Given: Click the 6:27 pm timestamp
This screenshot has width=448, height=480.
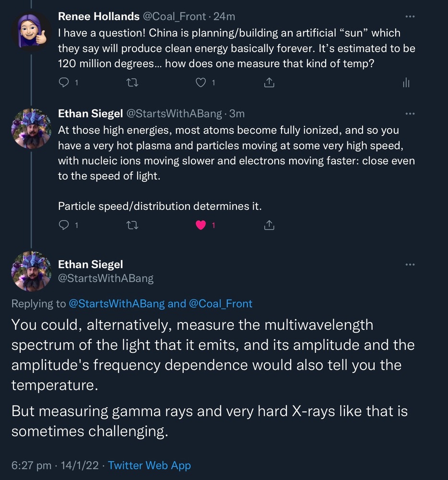Looking at the screenshot, I should (31, 465).
